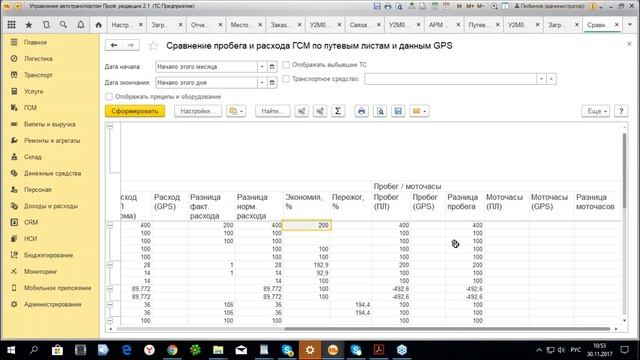Open tab list dropdown arrow at right
Image resolution: width=640 pixels, height=360 pixels.
click(x=630, y=25)
